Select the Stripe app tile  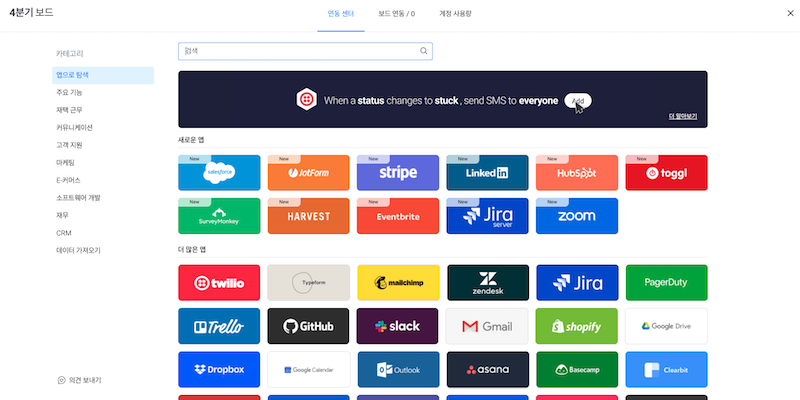tap(398, 173)
